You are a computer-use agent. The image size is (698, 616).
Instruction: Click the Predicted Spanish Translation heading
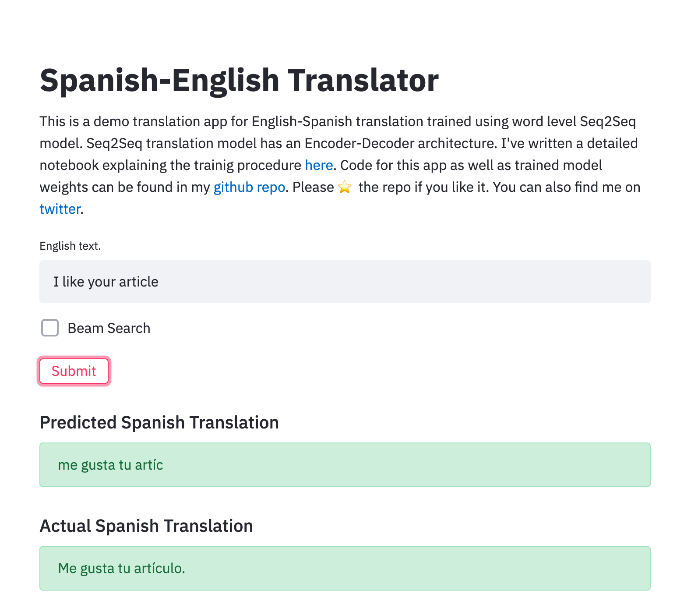[159, 422]
